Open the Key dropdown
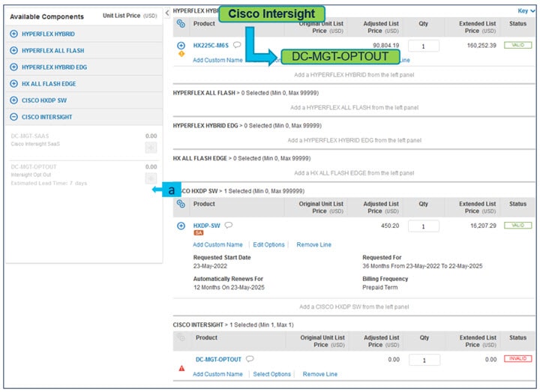Image resolution: width=540 pixels, height=392 pixels. pos(526,11)
